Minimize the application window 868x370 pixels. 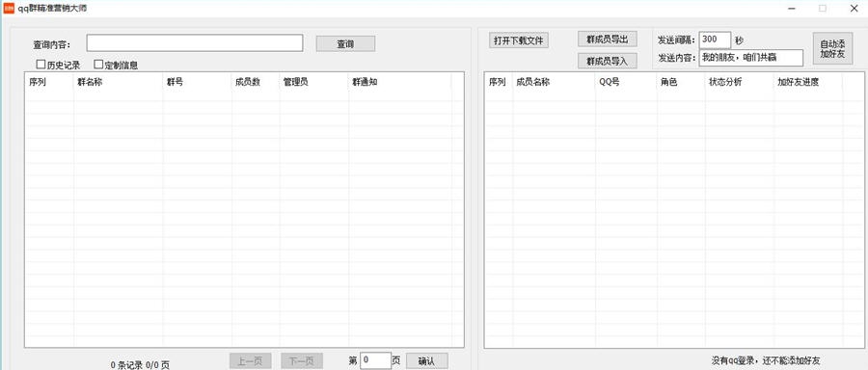tap(792, 9)
